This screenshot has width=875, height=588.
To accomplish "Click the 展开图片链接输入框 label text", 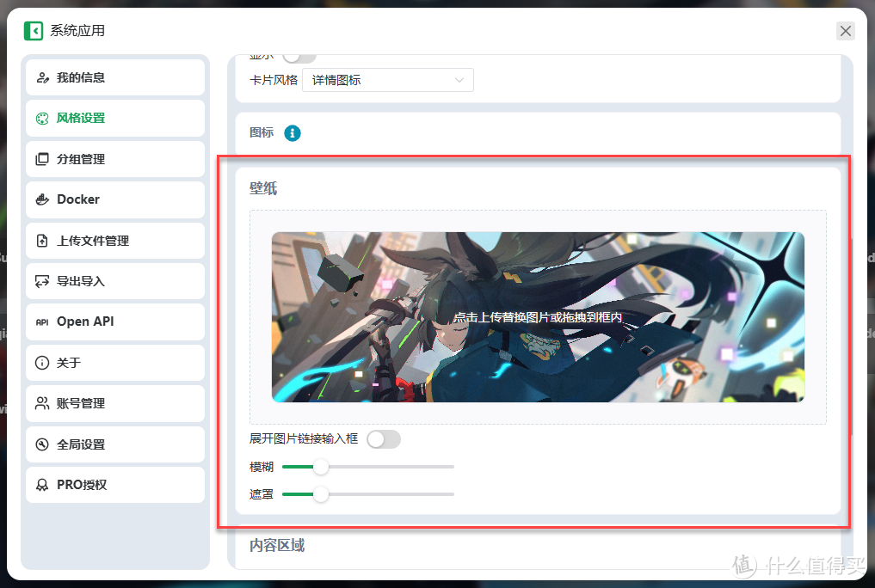I will point(304,439).
